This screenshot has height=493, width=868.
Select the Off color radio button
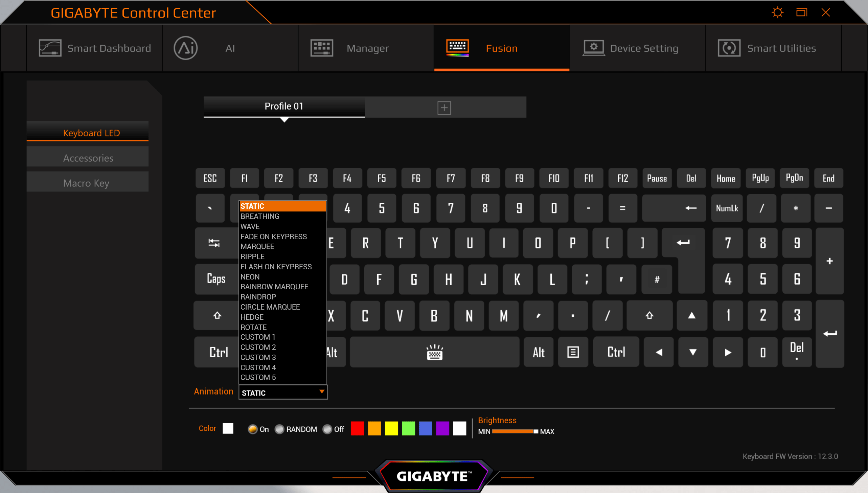327,429
